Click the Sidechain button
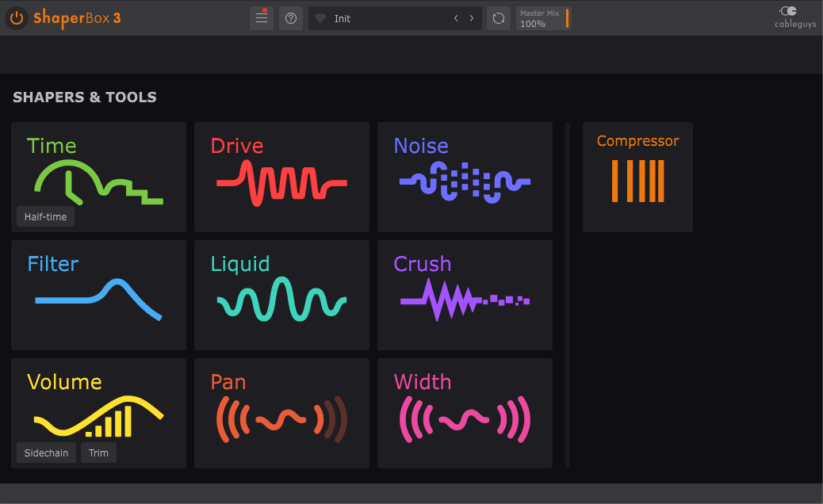Image resolution: width=823 pixels, height=504 pixels. [x=46, y=452]
